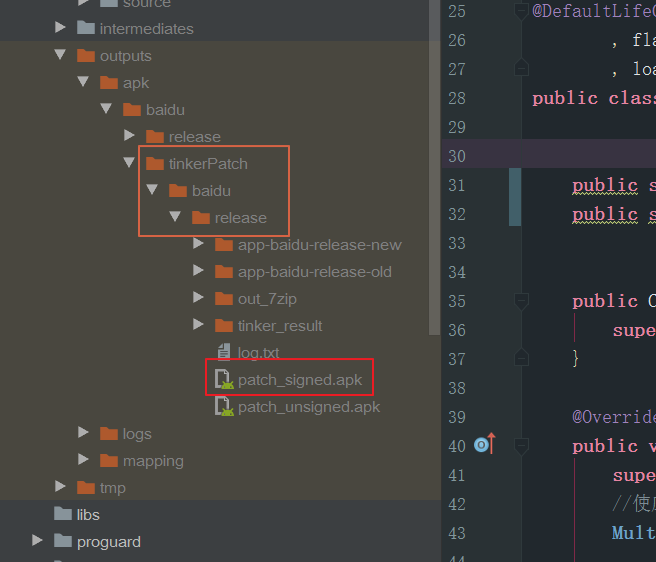The height and width of the screenshot is (562, 656).
Task: Click the out_7zip folder icon
Action: [224, 299]
